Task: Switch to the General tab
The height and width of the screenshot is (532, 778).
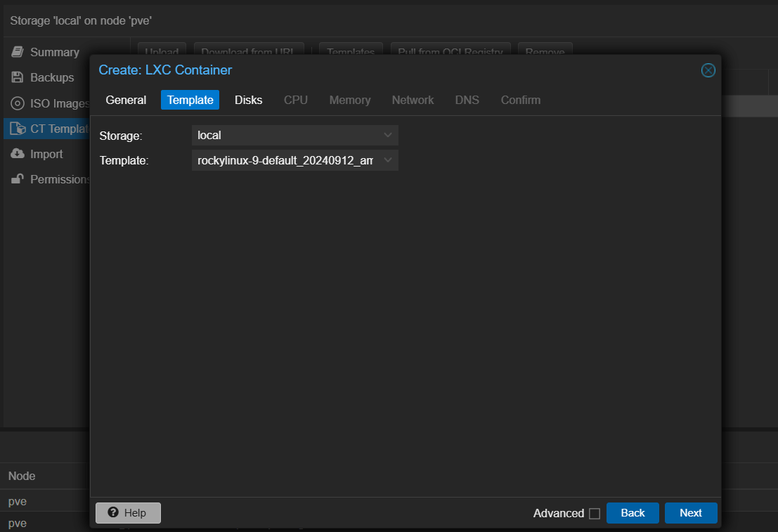Action: [126, 100]
